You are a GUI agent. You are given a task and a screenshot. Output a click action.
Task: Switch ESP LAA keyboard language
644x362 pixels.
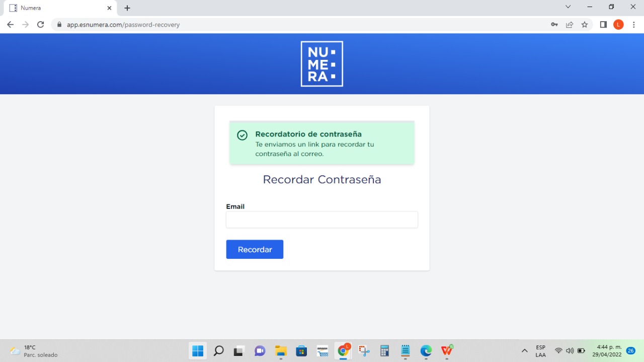pos(540,351)
